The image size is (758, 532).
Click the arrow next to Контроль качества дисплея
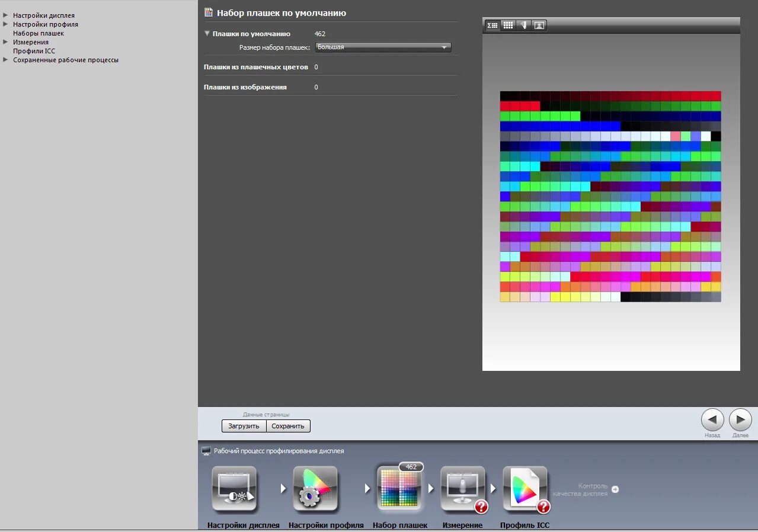coord(615,489)
